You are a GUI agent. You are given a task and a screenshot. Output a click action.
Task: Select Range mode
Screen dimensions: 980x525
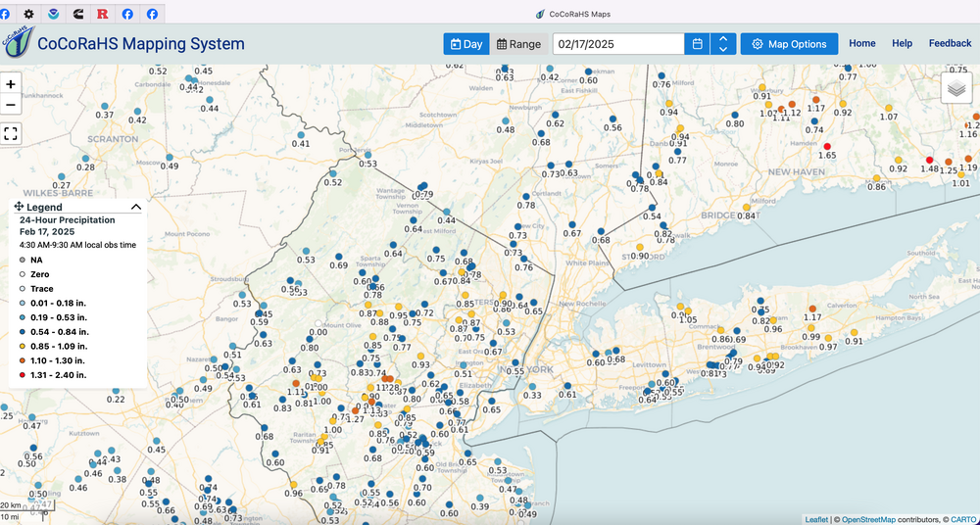pos(518,44)
